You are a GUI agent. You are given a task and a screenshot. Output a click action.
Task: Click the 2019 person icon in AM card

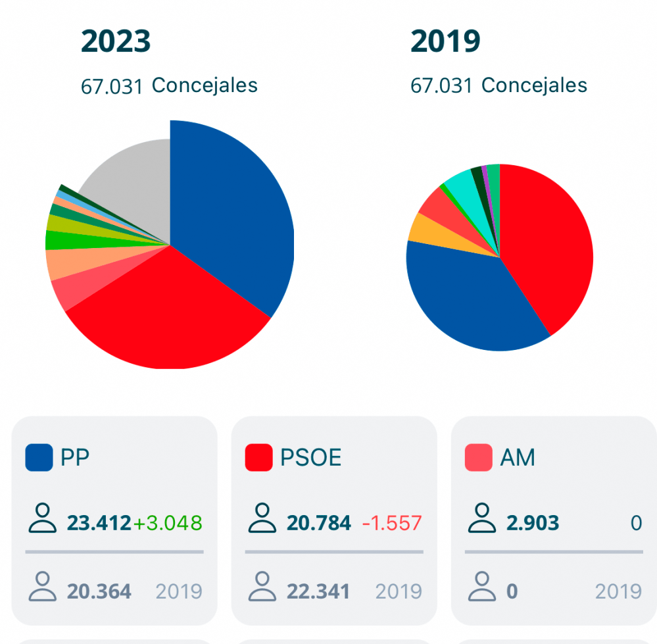(x=483, y=587)
